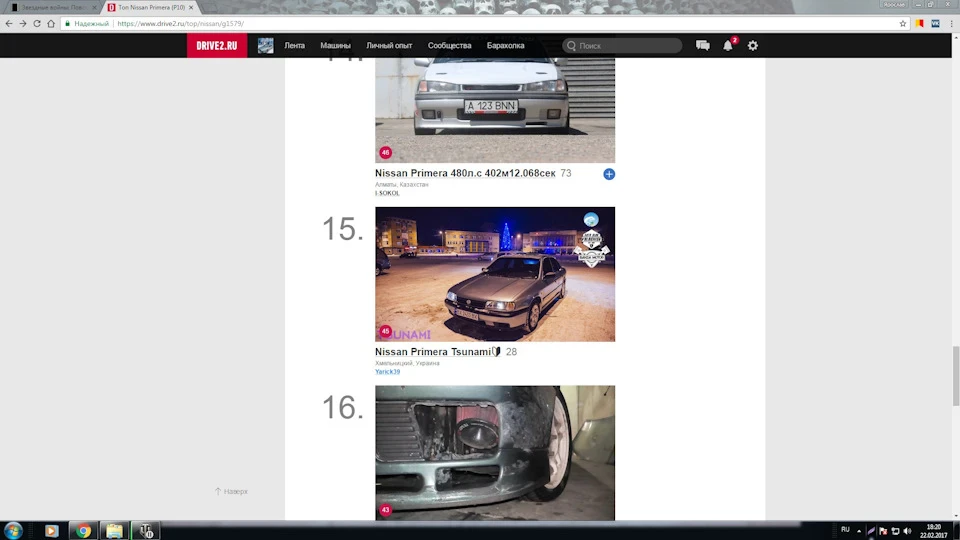Image resolution: width=960 pixels, height=540 pixels.
Task: Click the RU language indicator
Action: (x=845, y=530)
